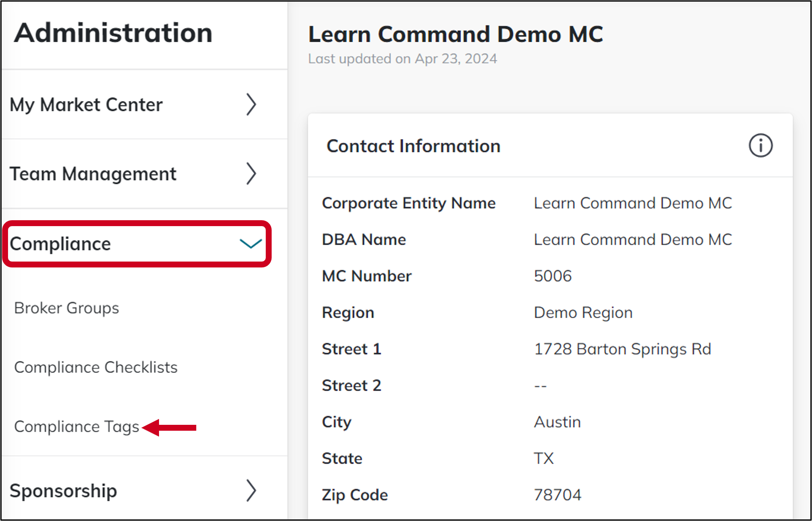
Task: Select MC Number value 5006
Action: pos(553,276)
